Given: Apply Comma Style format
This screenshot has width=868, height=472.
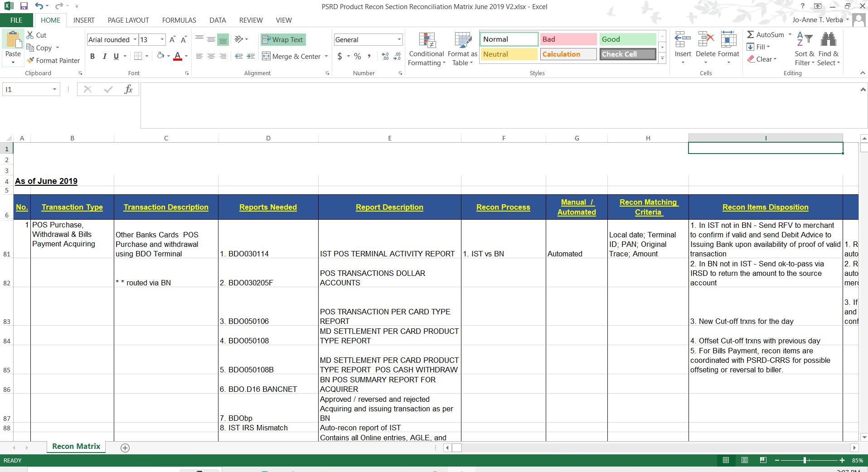Looking at the screenshot, I should pos(369,56).
